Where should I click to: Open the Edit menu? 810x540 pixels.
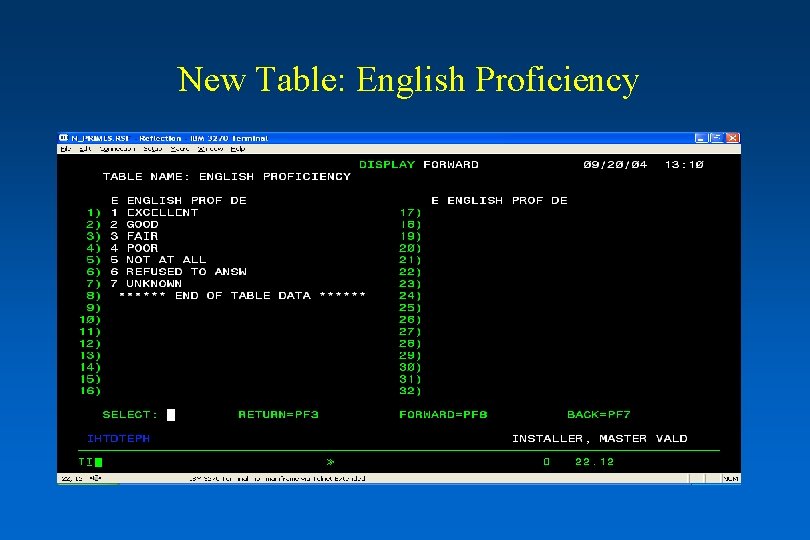point(85,149)
